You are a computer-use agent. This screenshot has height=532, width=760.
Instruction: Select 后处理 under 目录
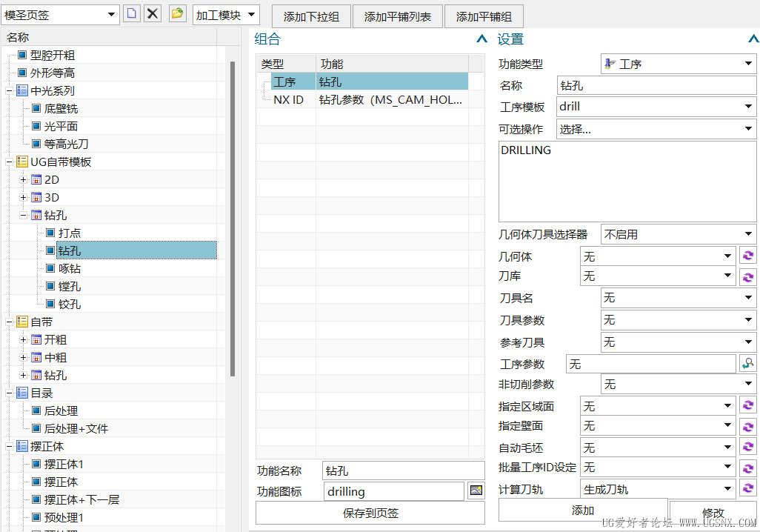tap(62, 410)
